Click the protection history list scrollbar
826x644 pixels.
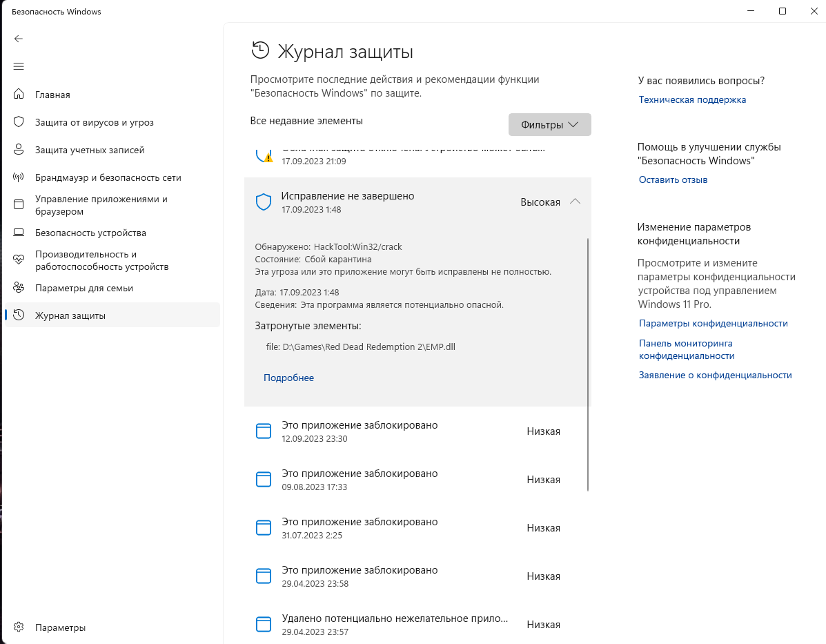point(588,364)
